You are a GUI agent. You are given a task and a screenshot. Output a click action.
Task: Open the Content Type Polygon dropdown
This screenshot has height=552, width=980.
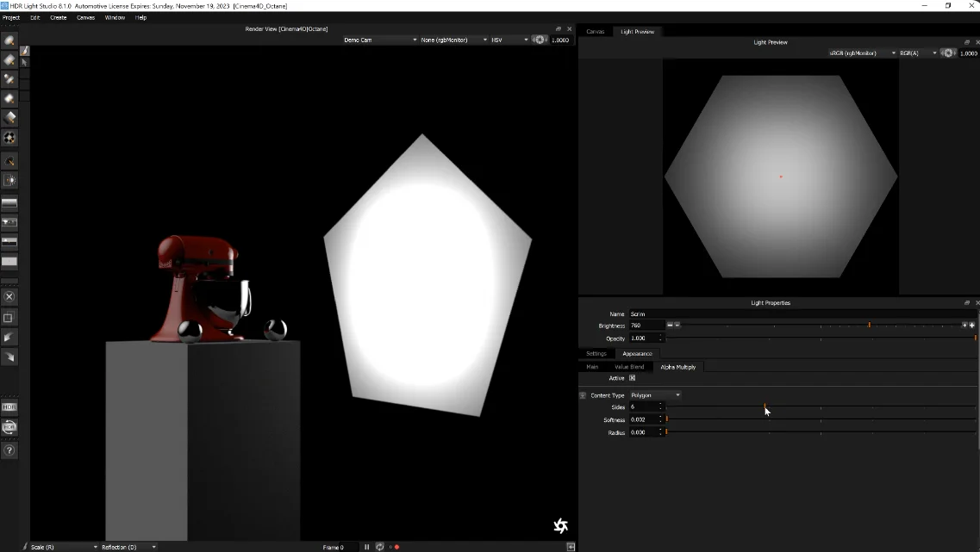[x=655, y=395]
